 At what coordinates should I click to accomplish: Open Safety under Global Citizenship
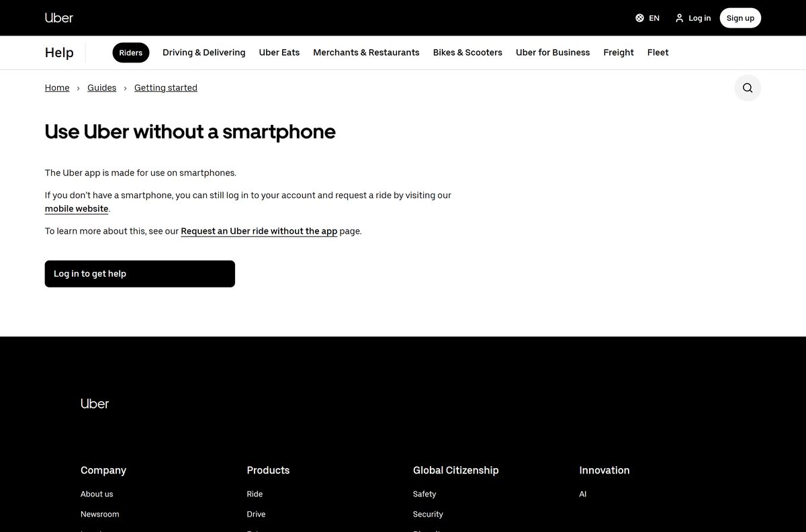click(x=424, y=494)
